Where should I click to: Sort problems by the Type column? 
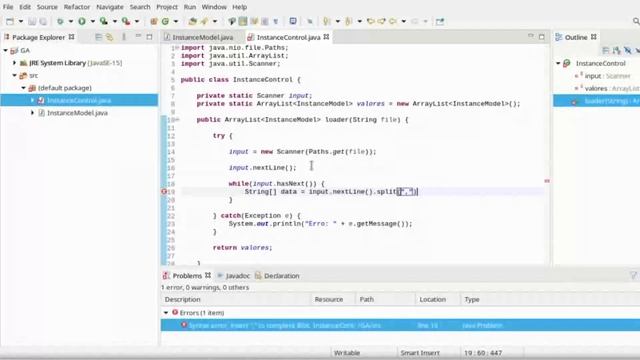[x=550, y=300]
